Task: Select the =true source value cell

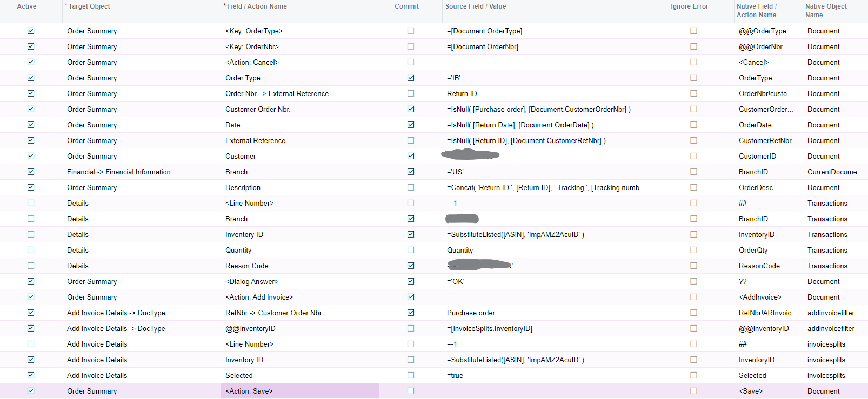Action: [455, 375]
